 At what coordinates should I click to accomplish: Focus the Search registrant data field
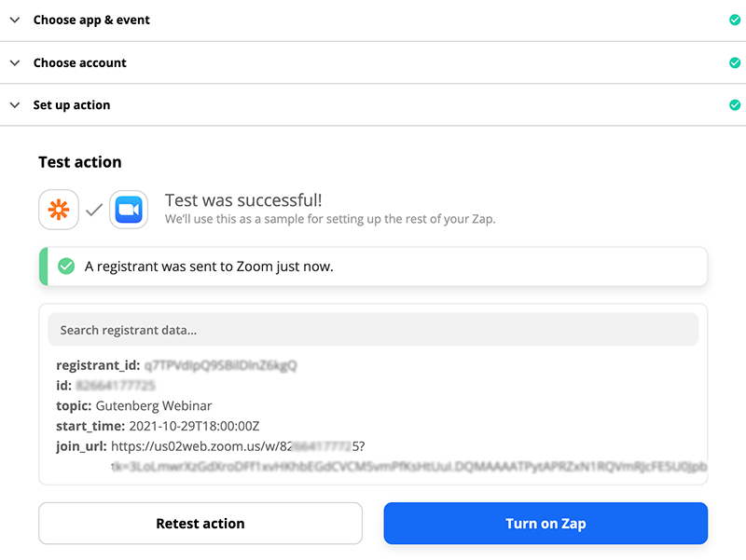point(373,330)
